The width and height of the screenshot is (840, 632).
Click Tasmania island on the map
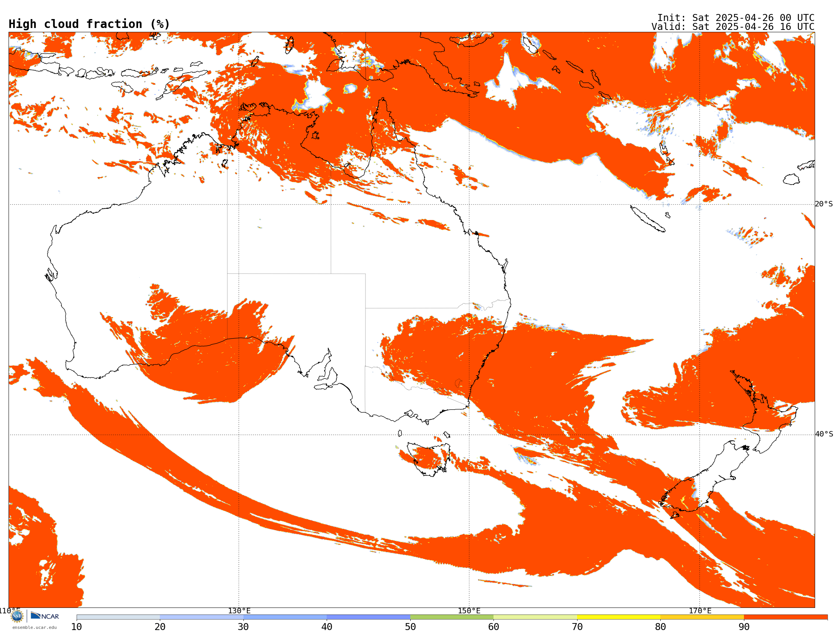click(429, 459)
